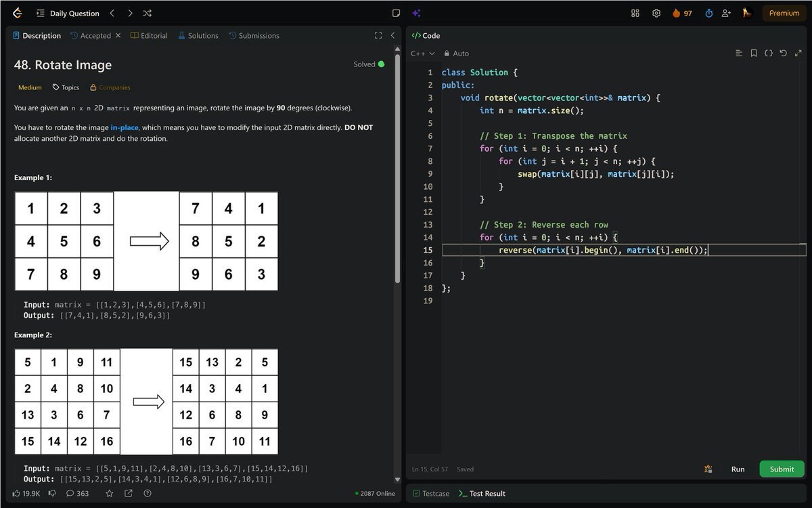The image size is (812, 508).
Task: Open the purple sparkle AI assistant icon
Action: tap(416, 13)
